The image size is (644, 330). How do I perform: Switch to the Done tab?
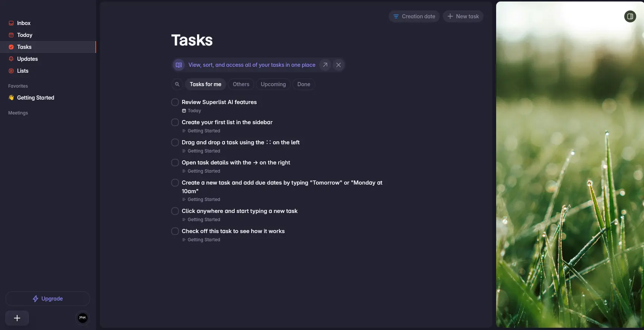(304, 84)
